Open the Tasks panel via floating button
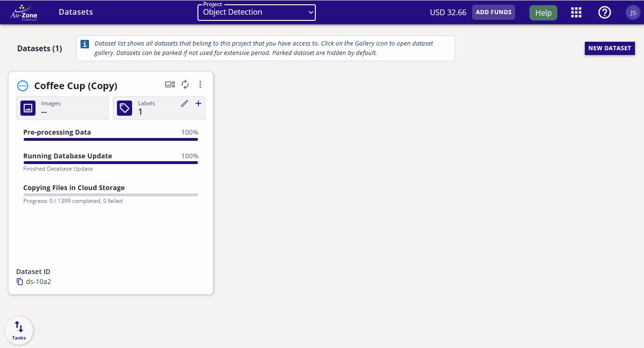This screenshot has width=644, height=348. [19, 330]
